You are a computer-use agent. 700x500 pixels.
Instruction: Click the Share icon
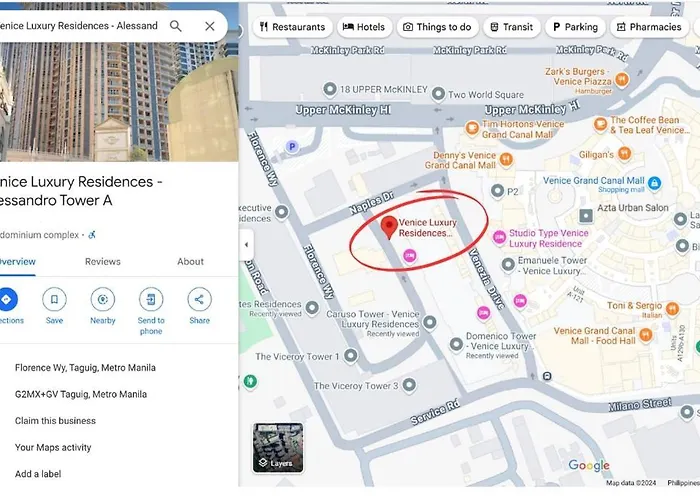pyautogui.click(x=199, y=300)
